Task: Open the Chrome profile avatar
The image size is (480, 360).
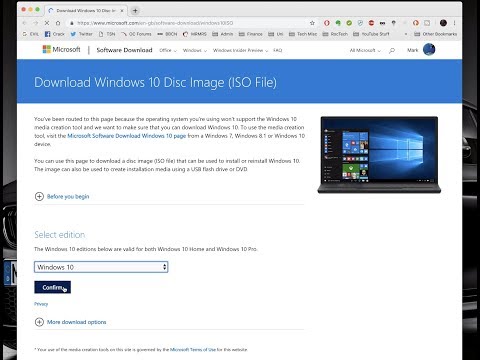Action: click(x=443, y=23)
